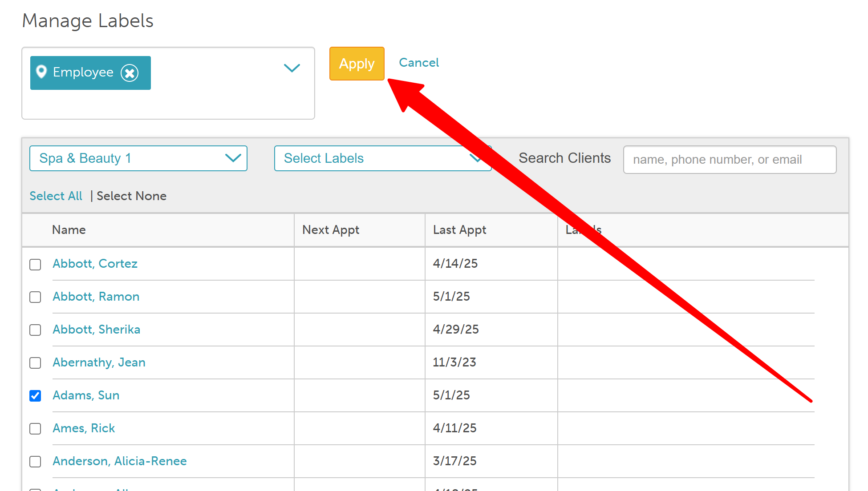Click the location pin icon on Employee tag
Image resolution: width=868 pixels, height=491 pixels.
point(41,72)
